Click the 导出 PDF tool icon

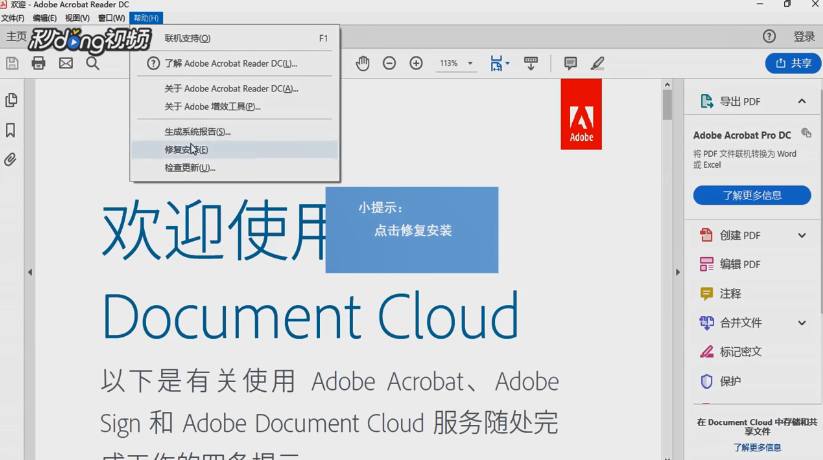point(706,101)
